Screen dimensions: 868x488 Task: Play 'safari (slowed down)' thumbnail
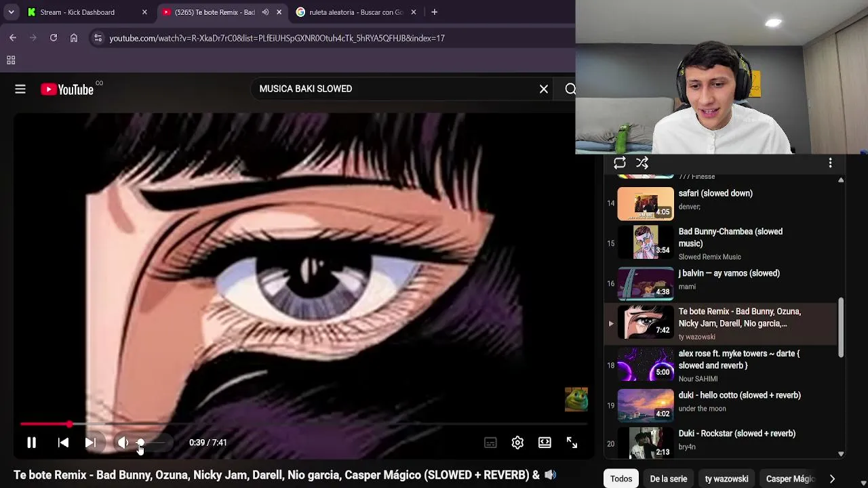pos(646,203)
